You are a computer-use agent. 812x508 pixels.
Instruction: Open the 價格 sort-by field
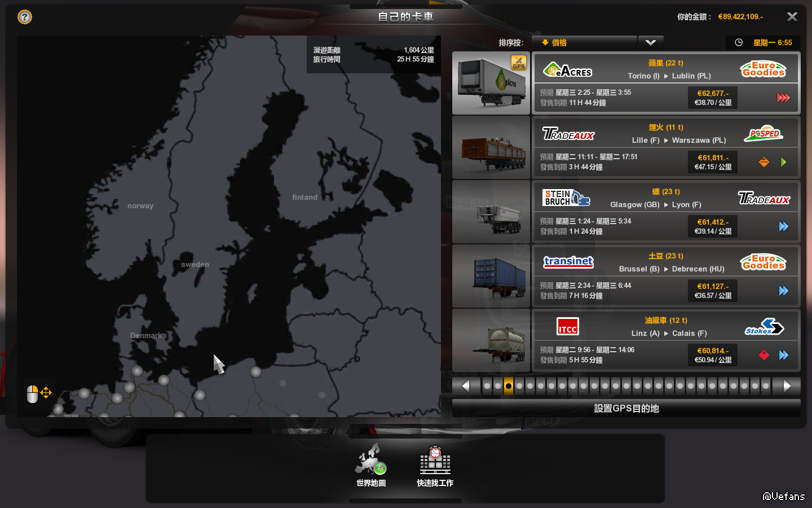(x=585, y=42)
